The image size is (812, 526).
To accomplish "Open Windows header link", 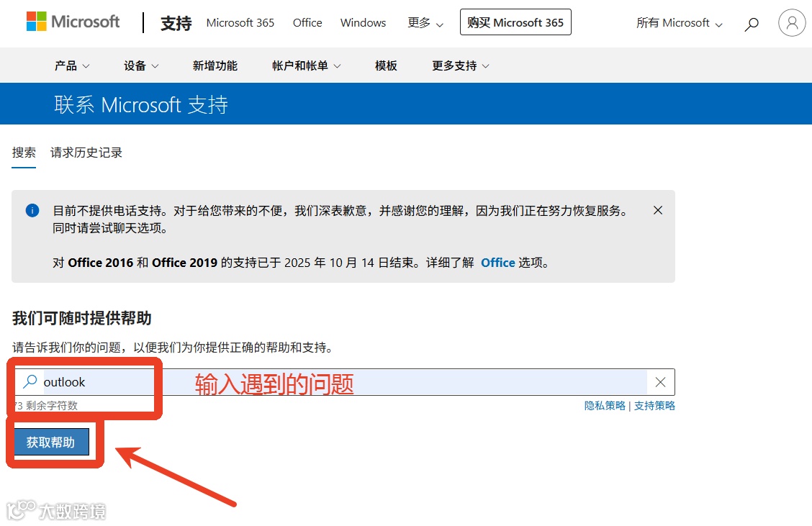I will coord(363,23).
